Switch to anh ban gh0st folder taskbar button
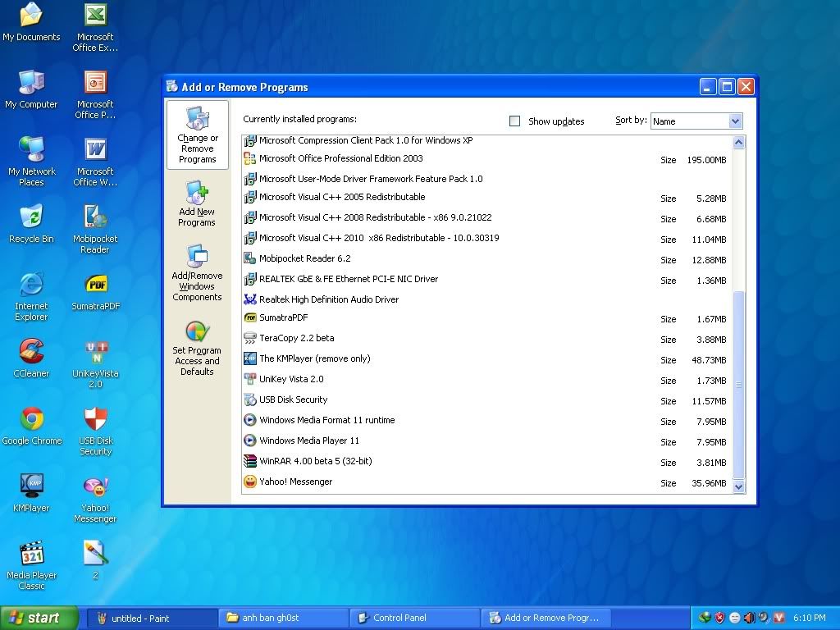The image size is (840, 630). click(x=283, y=619)
